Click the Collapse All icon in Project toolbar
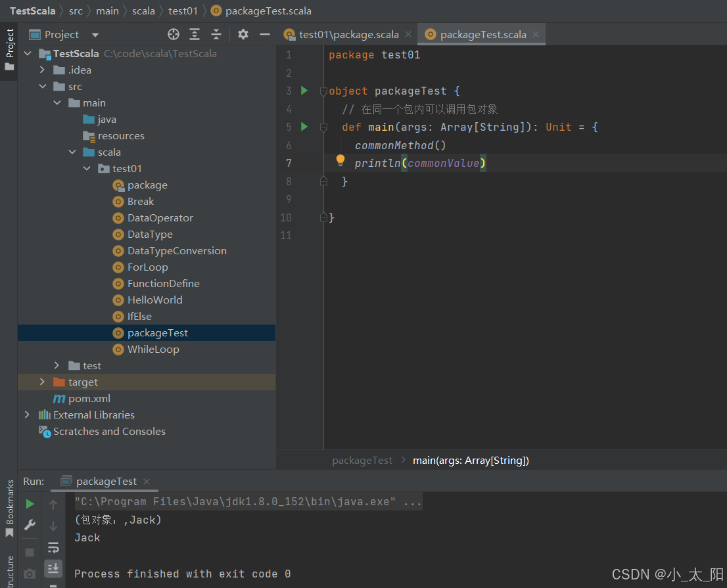Viewport: 727px width, 588px height. click(216, 34)
